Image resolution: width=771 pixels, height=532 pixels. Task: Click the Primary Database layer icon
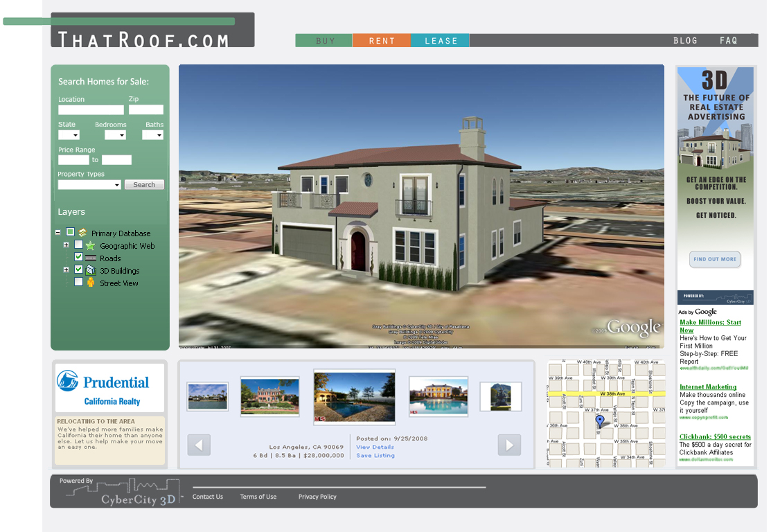click(82, 232)
